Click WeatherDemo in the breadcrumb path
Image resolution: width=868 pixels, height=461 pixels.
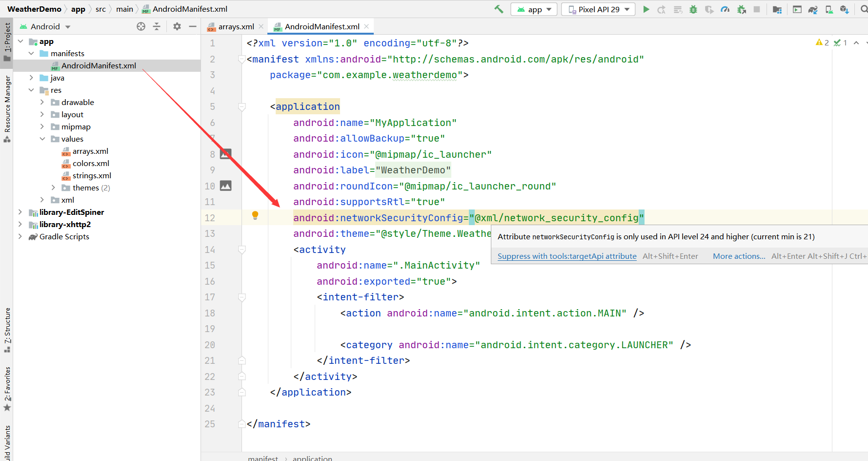coord(34,9)
